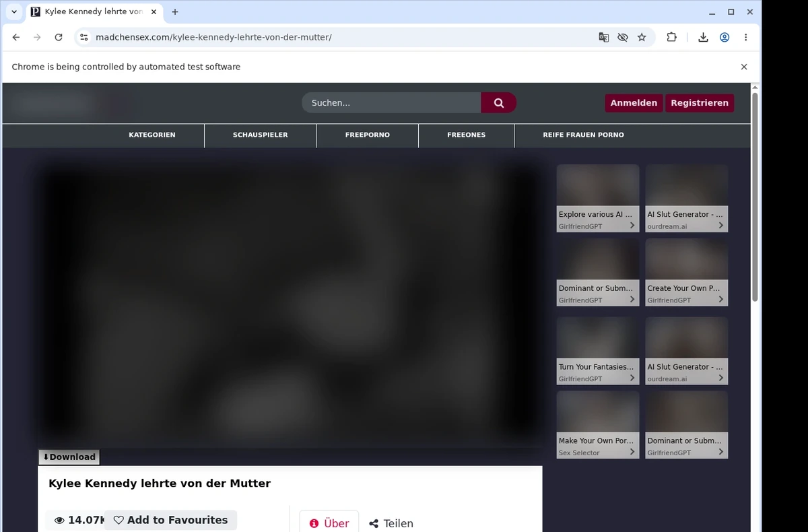View site information icon in address bar

coord(83,38)
